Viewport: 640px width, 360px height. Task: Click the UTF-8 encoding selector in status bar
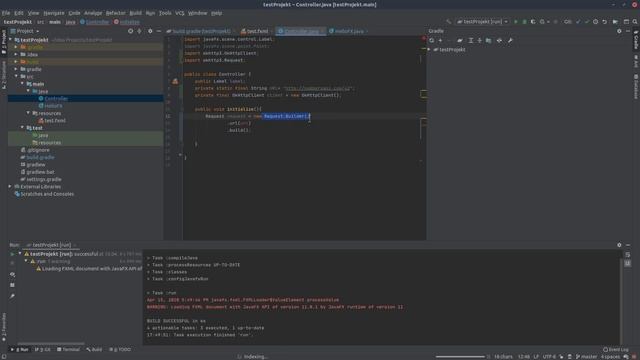coord(549,357)
